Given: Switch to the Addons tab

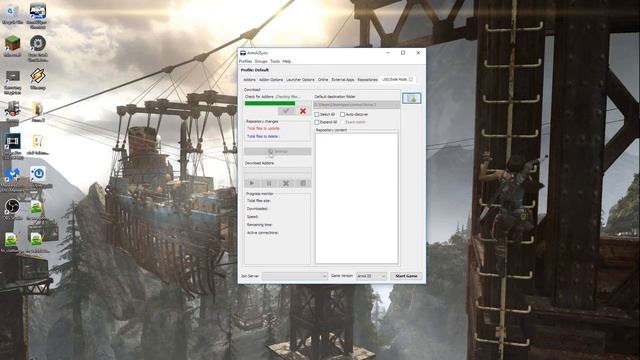Looking at the screenshot, I should (249, 80).
